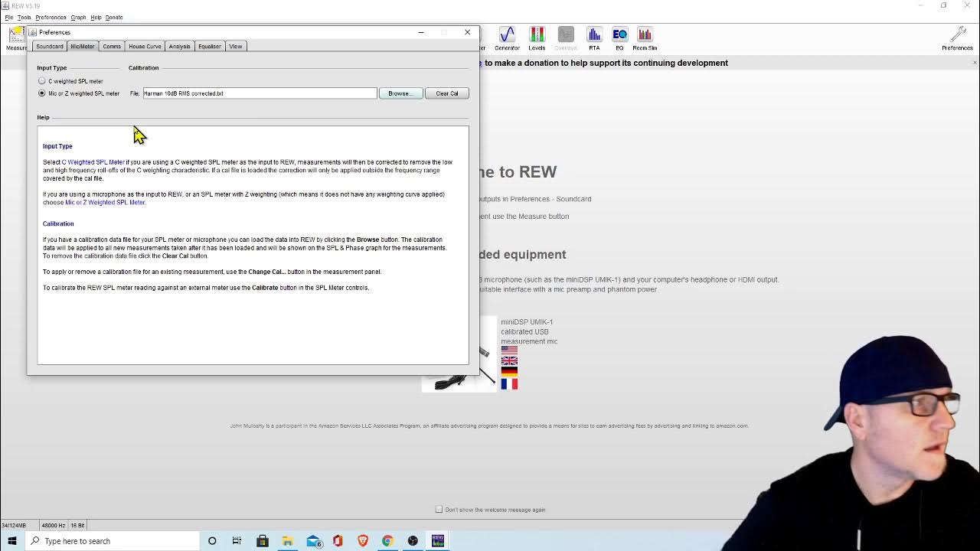Open the Preferences wrench icon in REW toolbar

tap(957, 38)
